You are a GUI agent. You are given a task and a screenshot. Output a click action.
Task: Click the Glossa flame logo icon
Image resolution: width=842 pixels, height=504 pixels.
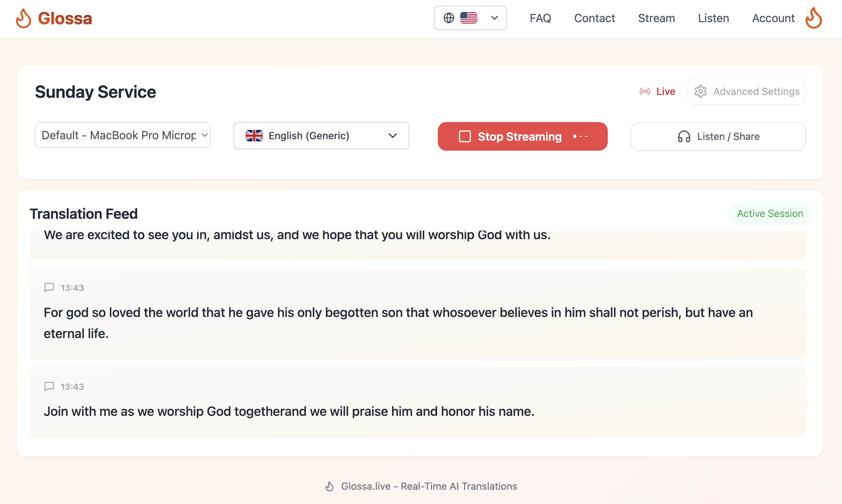pyautogui.click(x=24, y=18)
